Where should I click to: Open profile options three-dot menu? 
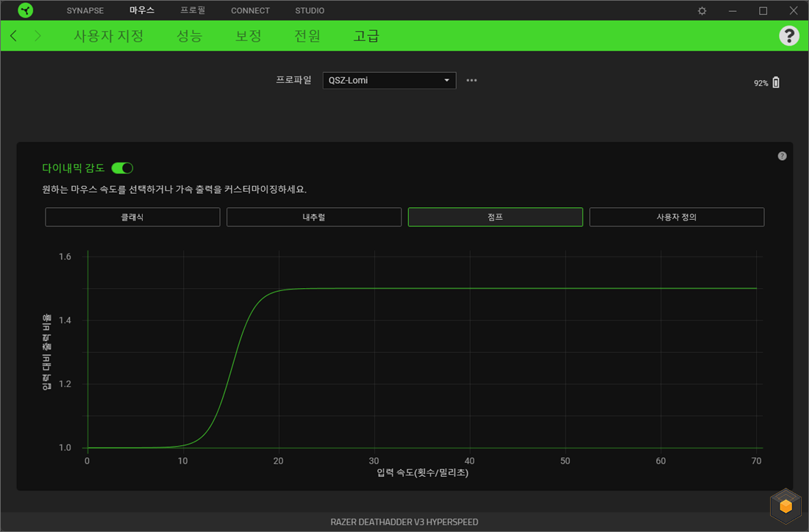[471, 80]
